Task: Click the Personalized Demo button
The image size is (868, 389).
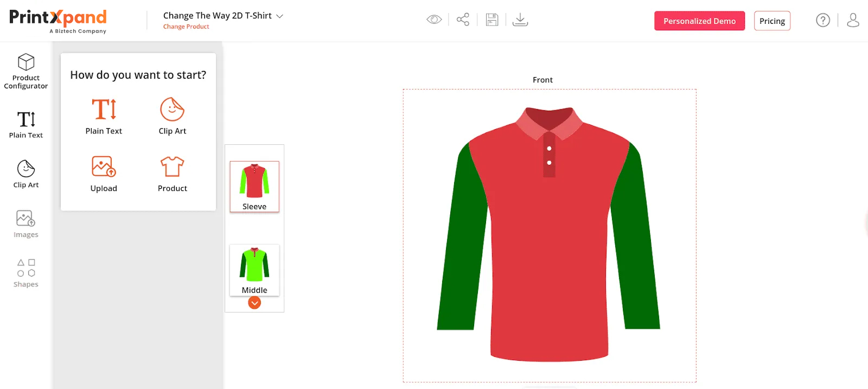Action: (x=699, y=21)
